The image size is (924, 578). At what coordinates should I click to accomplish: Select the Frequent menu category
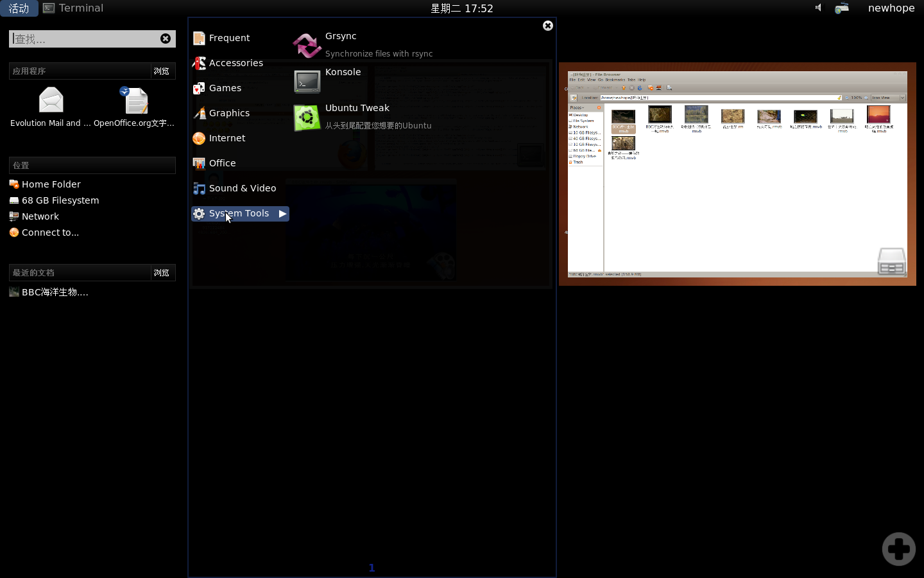229,38
